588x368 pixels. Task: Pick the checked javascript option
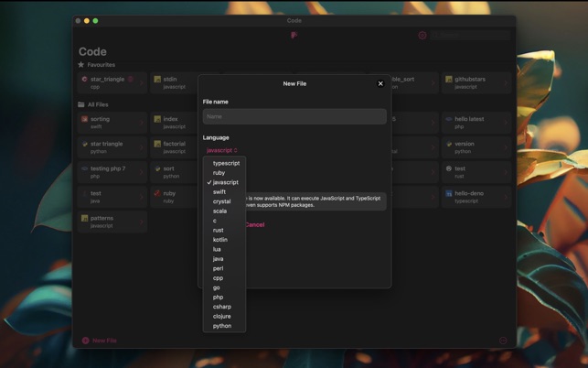point(224,182)
